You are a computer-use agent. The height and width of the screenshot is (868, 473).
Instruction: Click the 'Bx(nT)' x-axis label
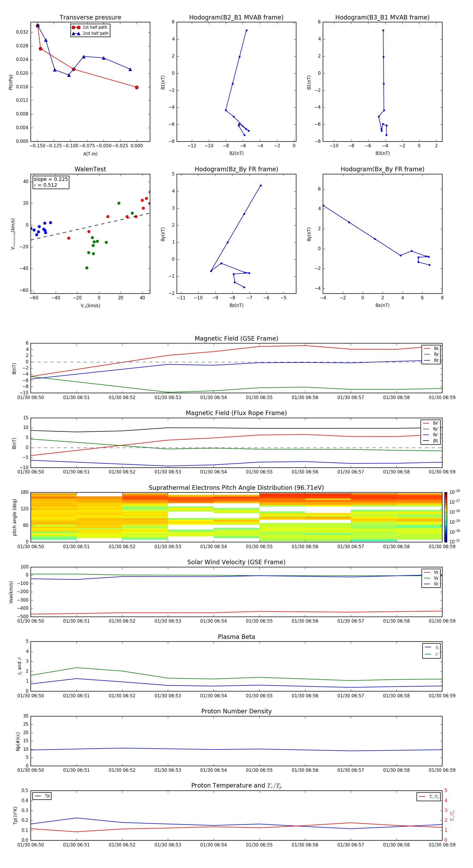(x=382, y=306)
